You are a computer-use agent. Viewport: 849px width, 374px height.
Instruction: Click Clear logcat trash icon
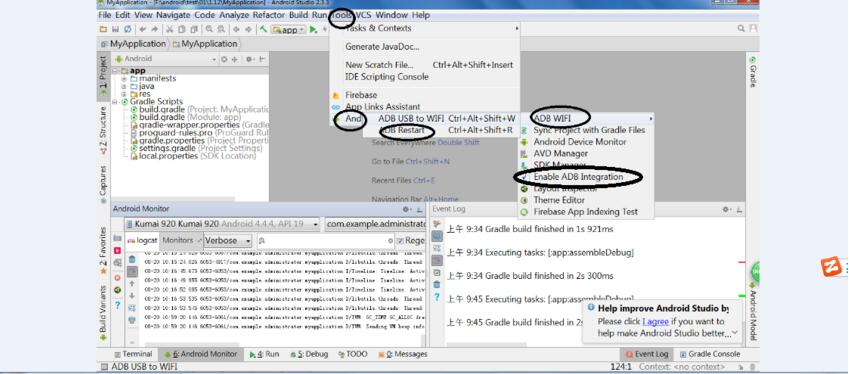(x=132, y=260)
